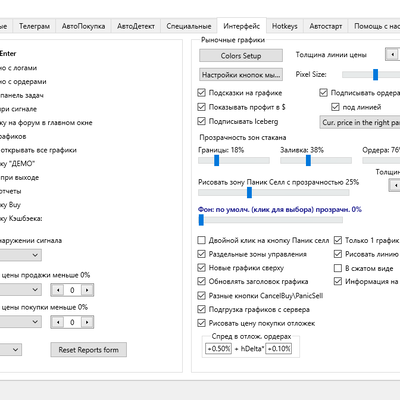Viewport: 400px width, 400px height.
Task: Click the Colors Setup button
Action: (241, 56)
